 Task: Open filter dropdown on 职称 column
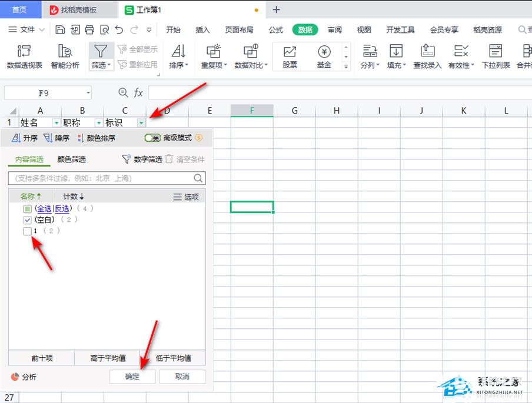point(99,122)
